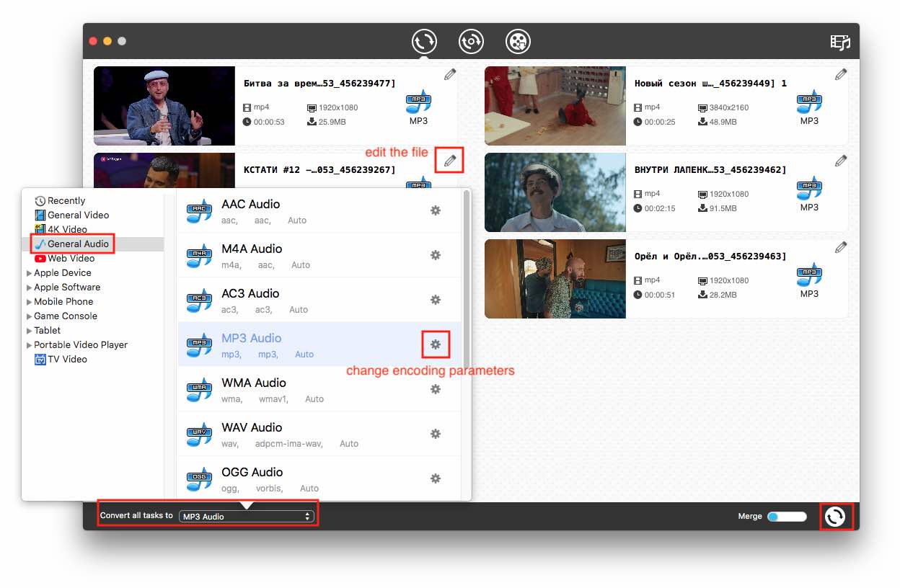Click the media library icon at top right
Image resolution: width=900 pixels, height=588 pixels.
click(x=840, y=42)
